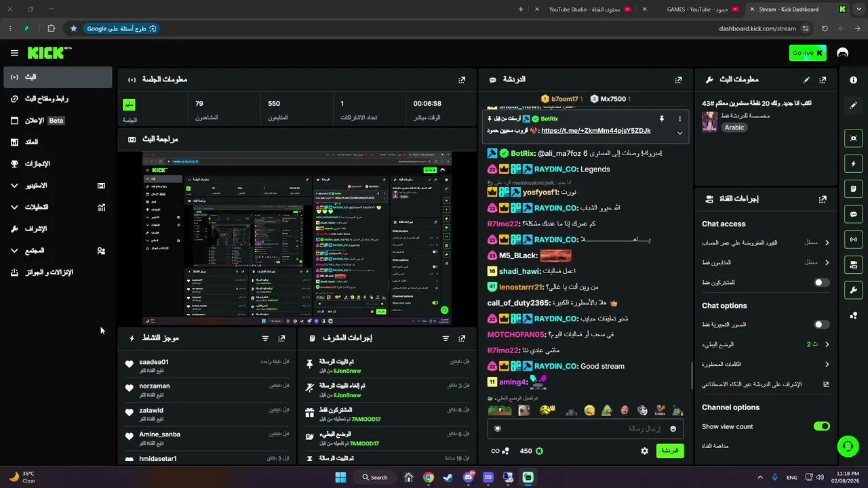Pop out the معلومات البث panel
868x488 pixels.
pos(823,80)
